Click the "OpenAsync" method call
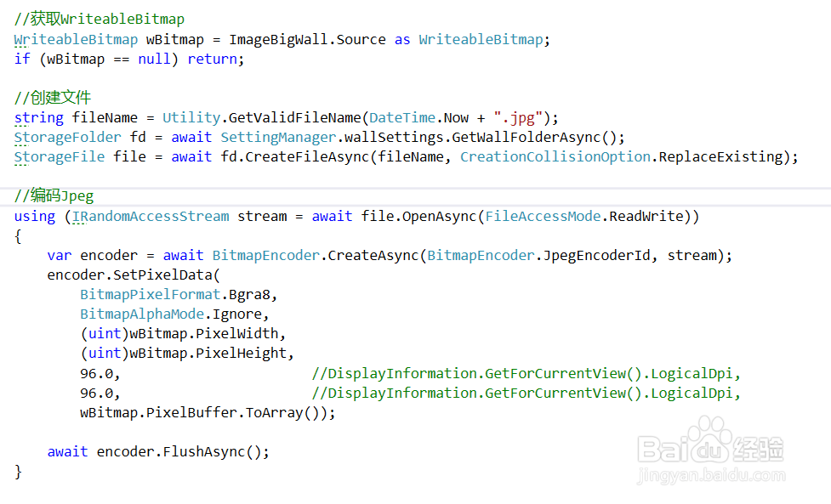831x504 pixels. (440, 217)
